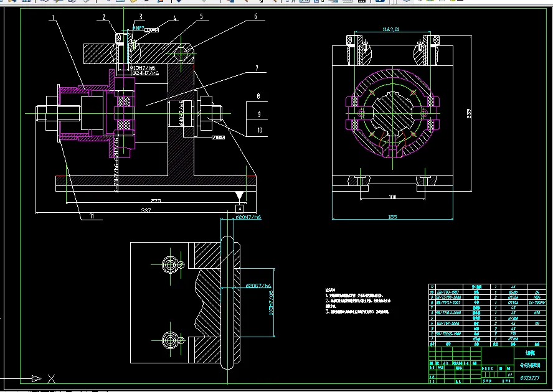Pick the cyan ø10F7 dimension text
This screenshot has height=392, width=553.
(x=138, y=27)
